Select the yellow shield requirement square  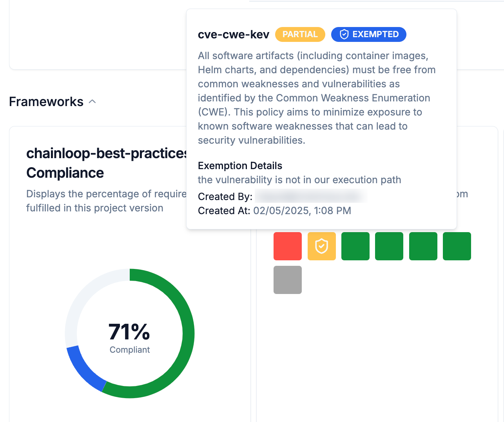pos(321,246)
